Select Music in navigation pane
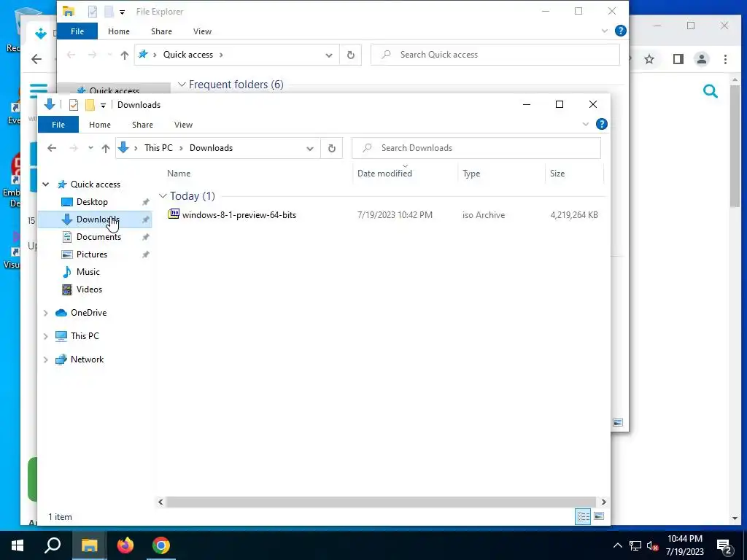 tap(88, 272)
